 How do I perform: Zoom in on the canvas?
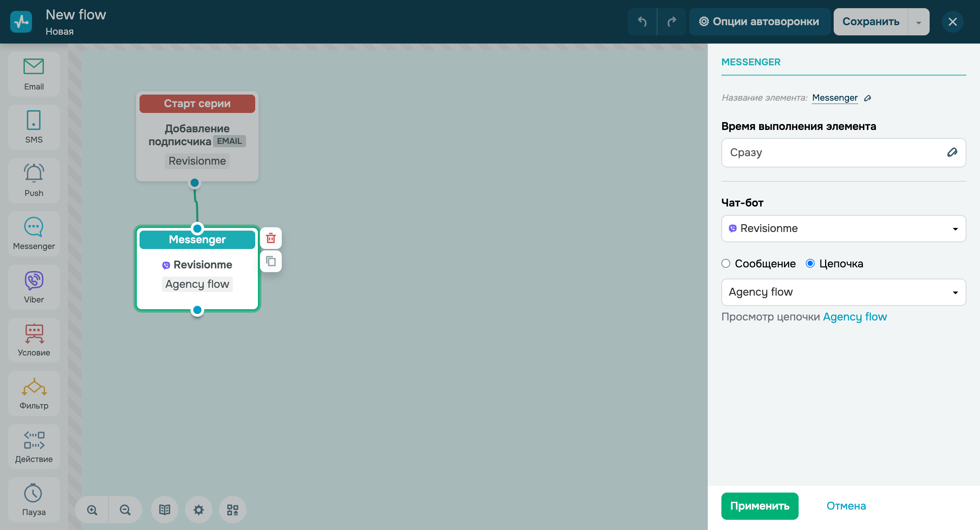coord(92,510)
